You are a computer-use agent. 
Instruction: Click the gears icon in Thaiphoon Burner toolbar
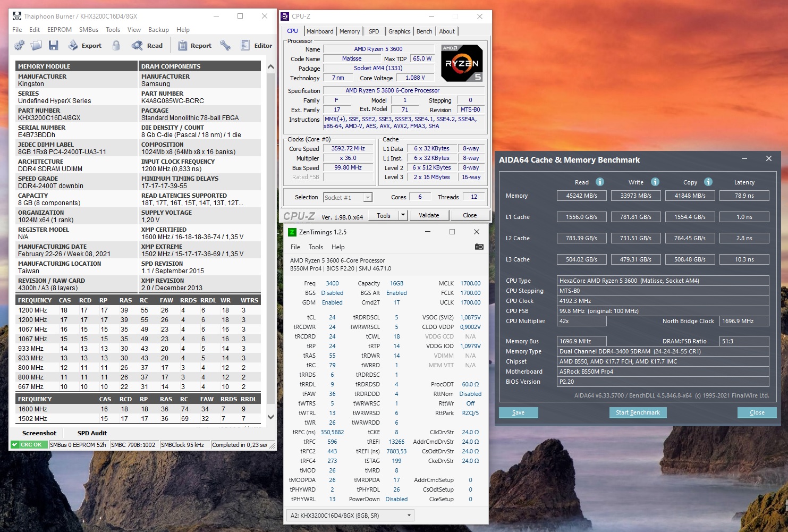19,46
